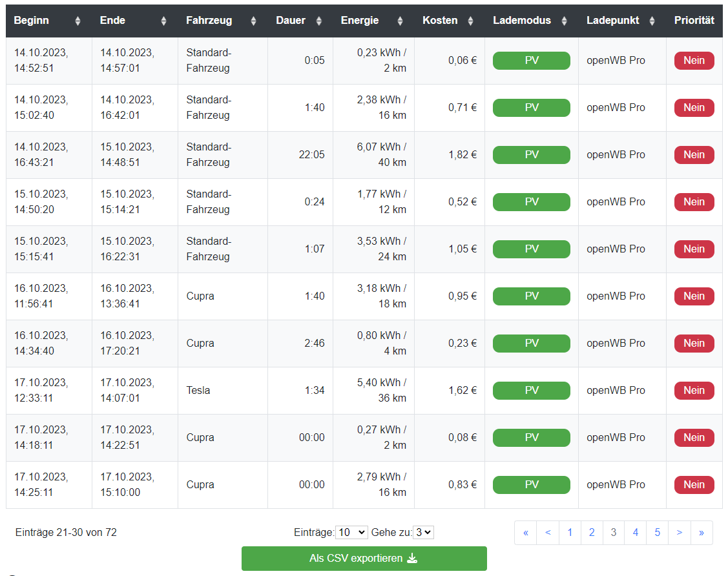
Task: Click Nein priority badge in first row
Action: click(x=694, y=61)
